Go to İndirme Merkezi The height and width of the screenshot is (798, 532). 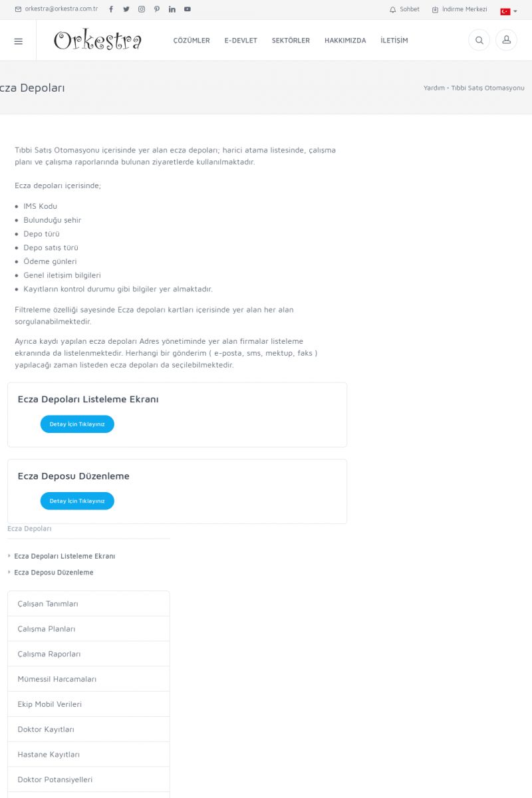[x=460, y=9]
